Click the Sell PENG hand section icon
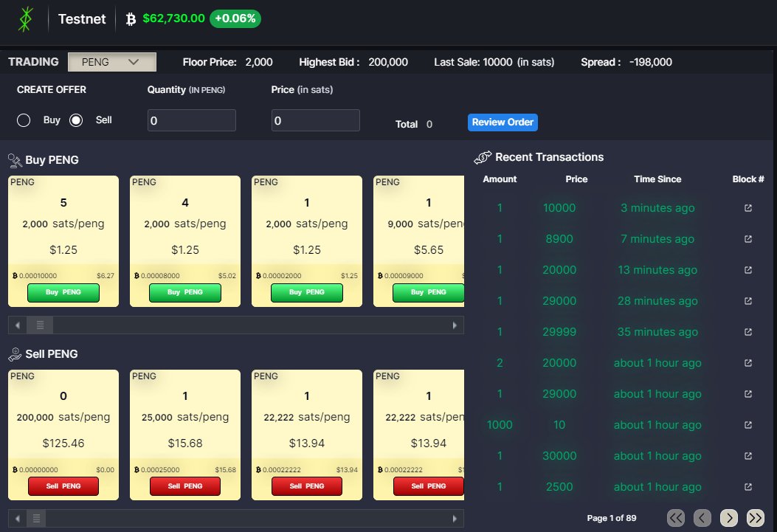Screen dimensions: 777x532 coord(15,354)
